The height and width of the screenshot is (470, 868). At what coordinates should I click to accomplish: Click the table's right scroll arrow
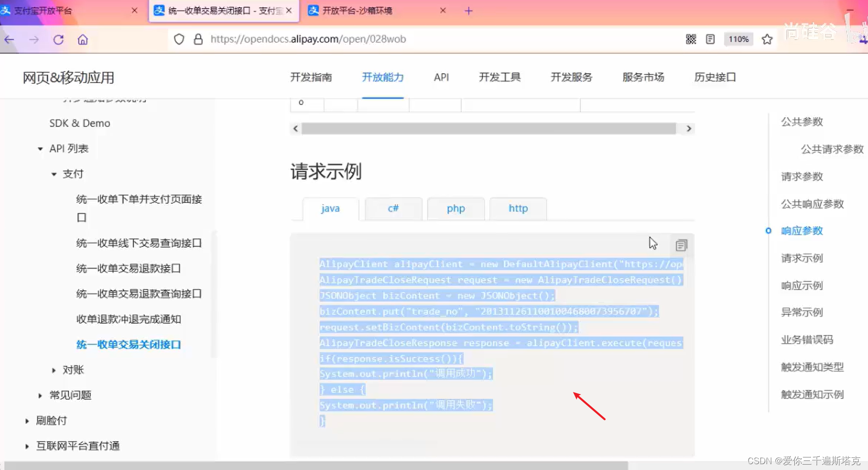click(x=689, y=129)
